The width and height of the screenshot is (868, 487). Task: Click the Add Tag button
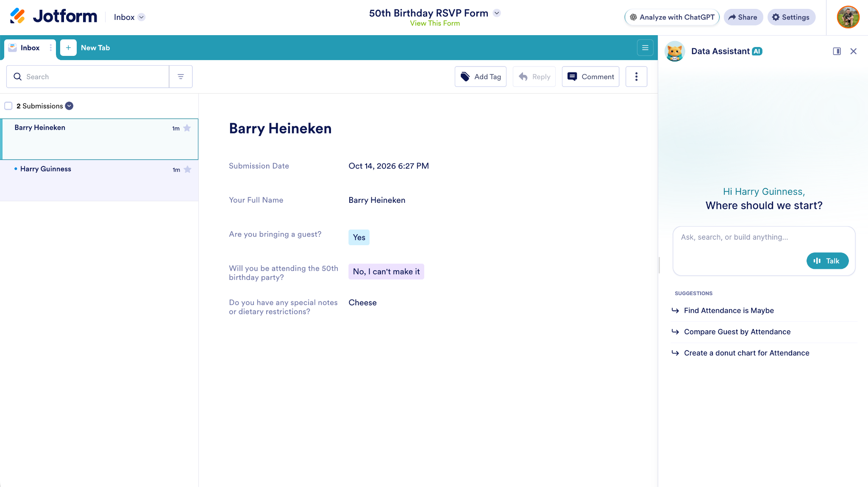(x=481, y=77)
